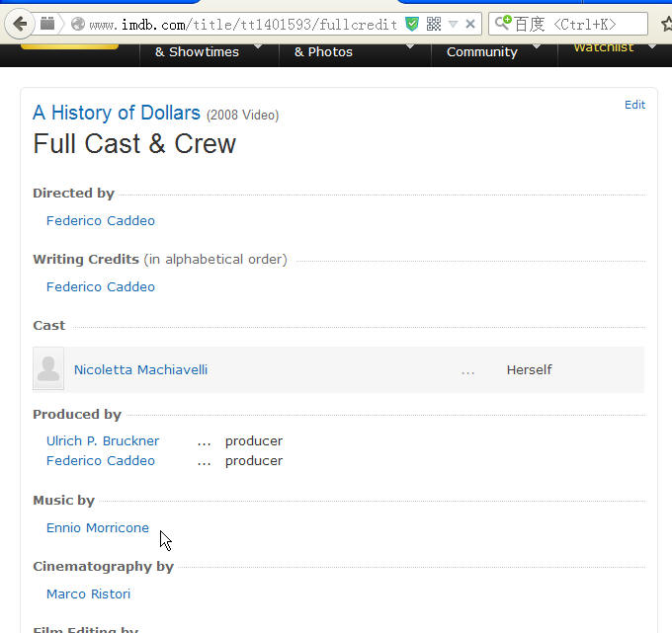
Task: Open the Watchlist menu
Action: point(604,47)
